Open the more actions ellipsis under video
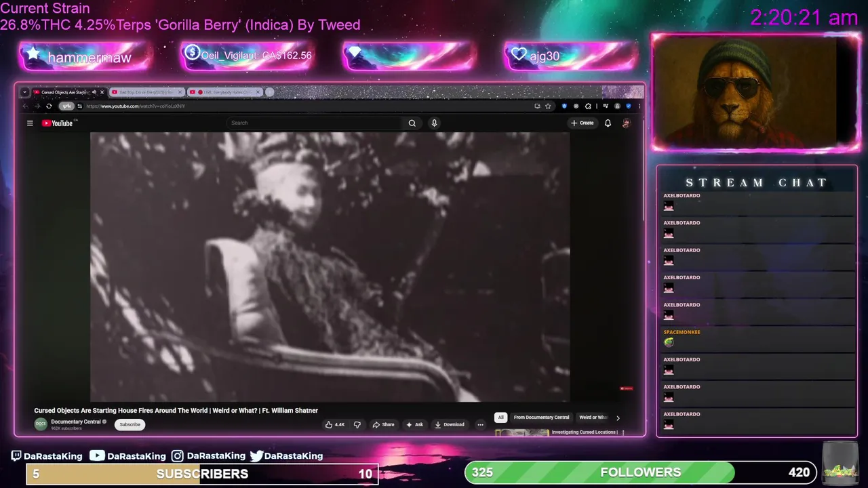The width and height of the screenshot is (868, 488). pyautogui.click(x=480, y=424)
